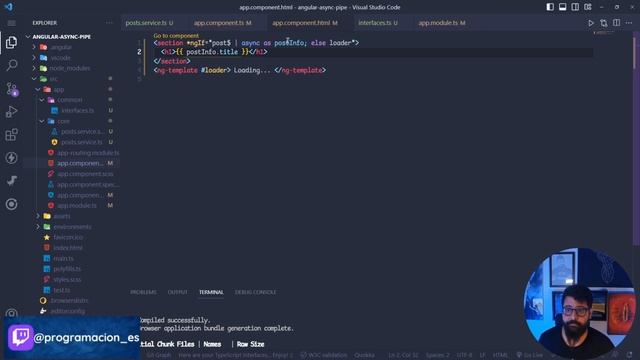
Task: Expand the assets folder
Action: (x=38, y=216)
